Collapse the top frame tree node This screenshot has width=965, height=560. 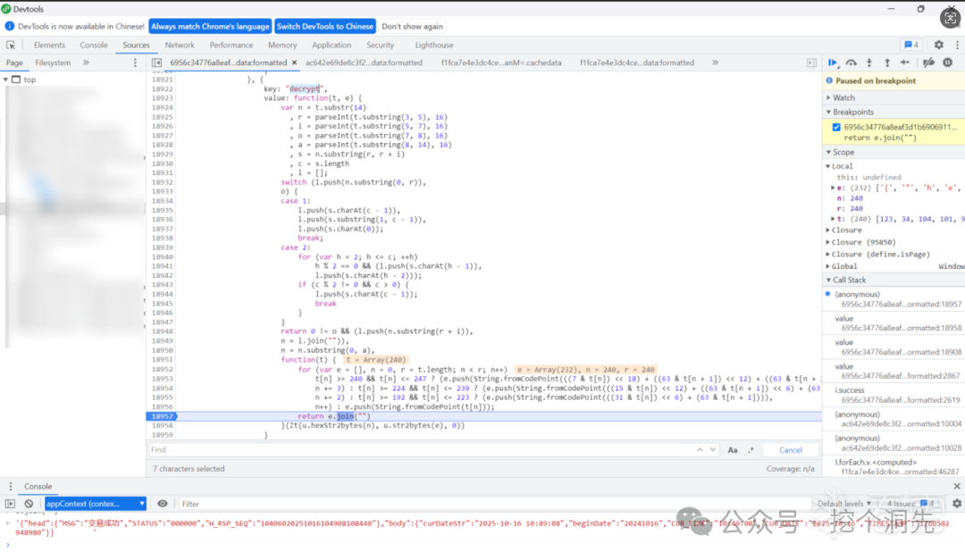(x=5, y=79)
